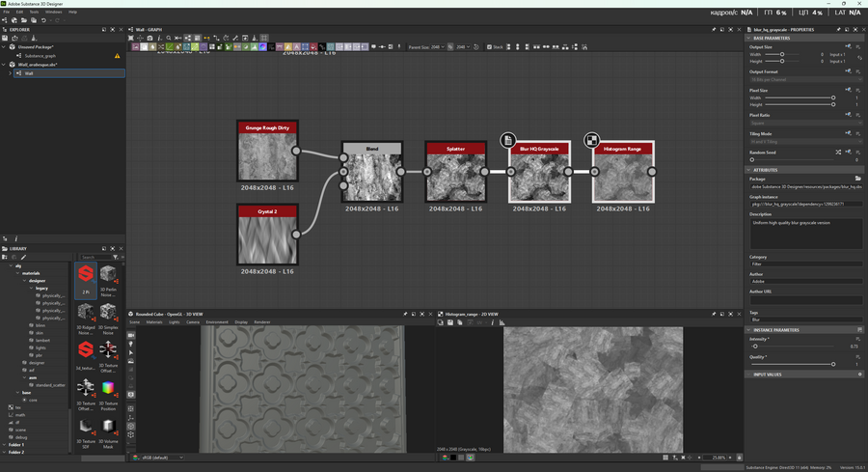Toggle the Stack checkbox in graph toolbar
Image resolution: width=868 pixels, height=472 pixels.
click(489, 46)
